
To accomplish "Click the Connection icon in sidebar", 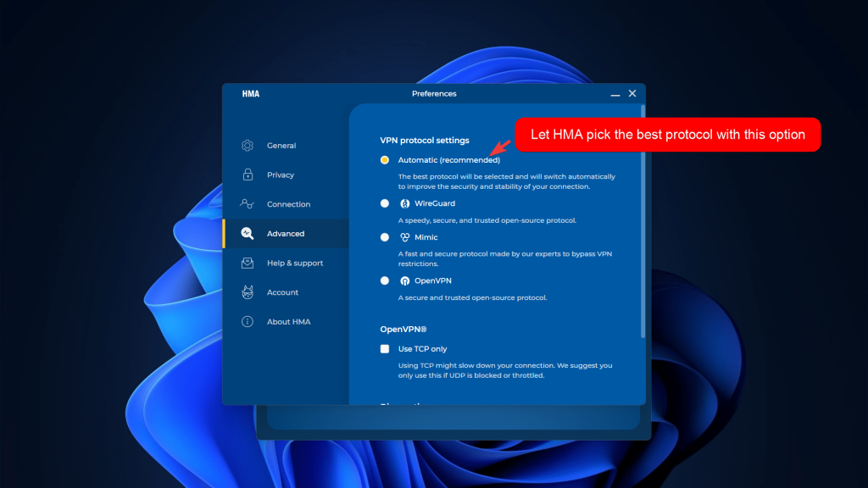I will (x=248, y=204).
